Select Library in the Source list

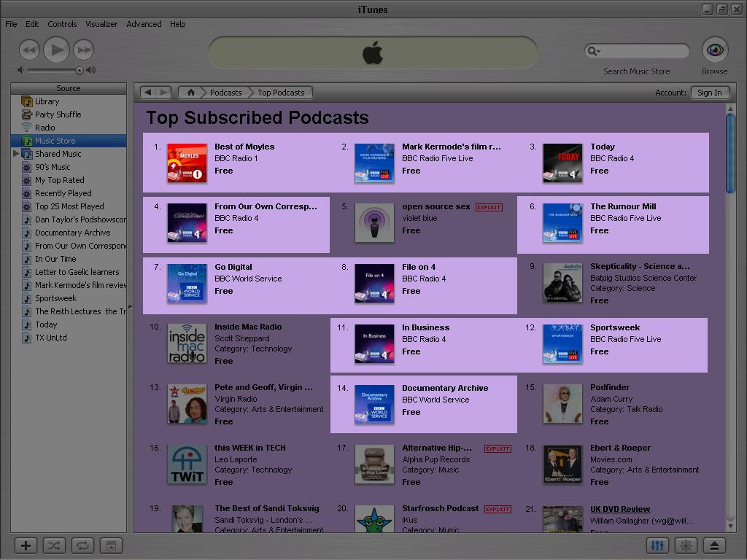pyautogui.click(x=69, y=101)
